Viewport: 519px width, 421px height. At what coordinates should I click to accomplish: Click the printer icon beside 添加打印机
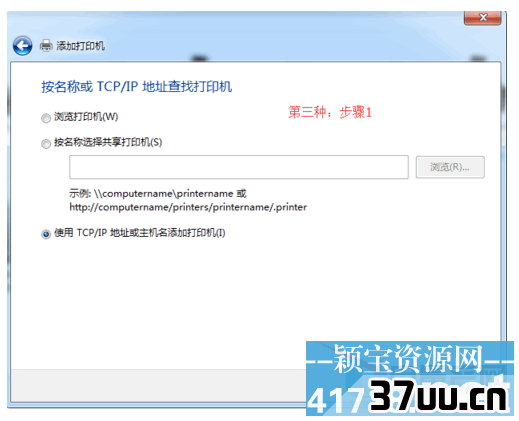(x=46, y=46)
